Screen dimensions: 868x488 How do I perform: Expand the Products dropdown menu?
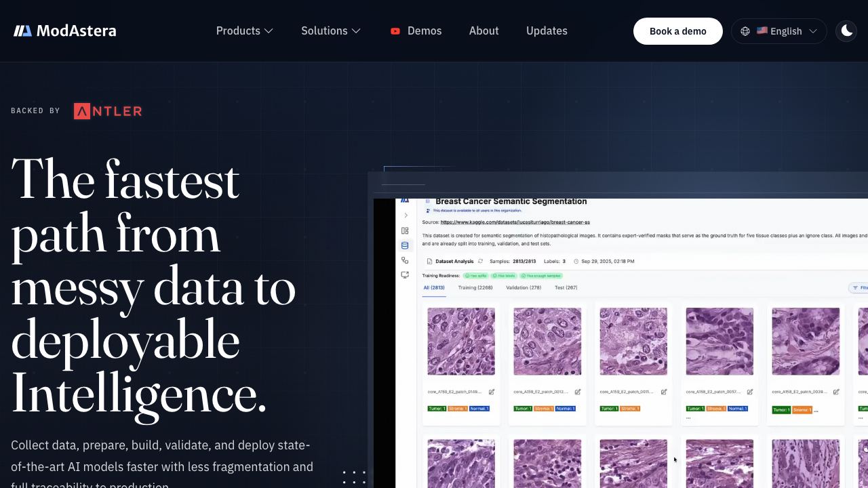pos(244,31)
